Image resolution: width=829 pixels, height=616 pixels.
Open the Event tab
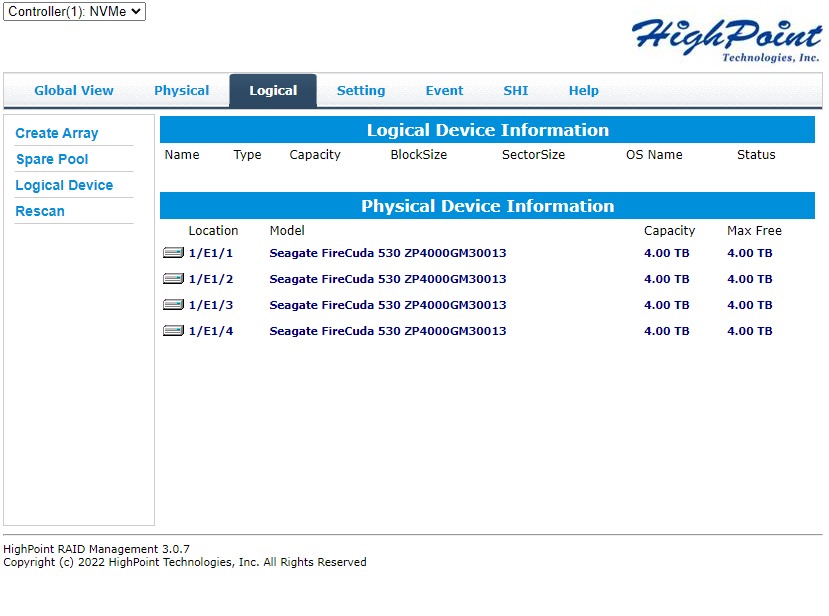click(444, 91)
